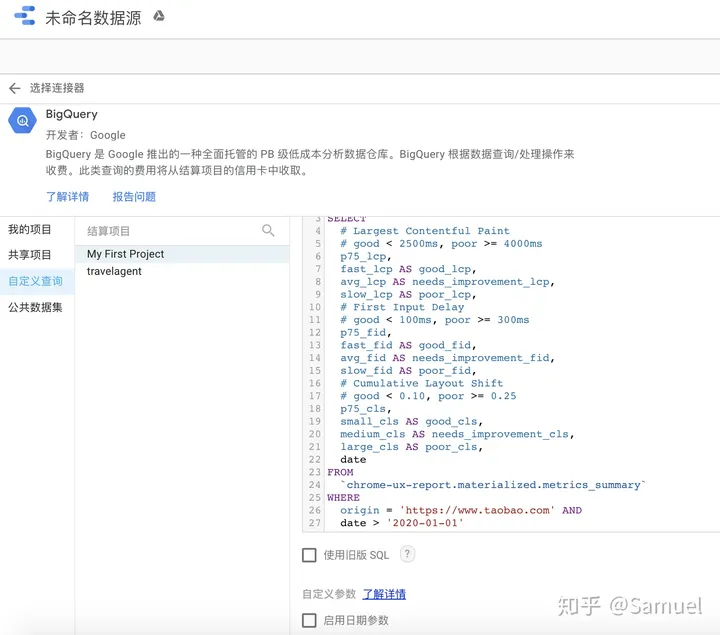Toggle the 启用日期参数 checkbox
Screen dimensions: 720x635
(x=310, y=620)
